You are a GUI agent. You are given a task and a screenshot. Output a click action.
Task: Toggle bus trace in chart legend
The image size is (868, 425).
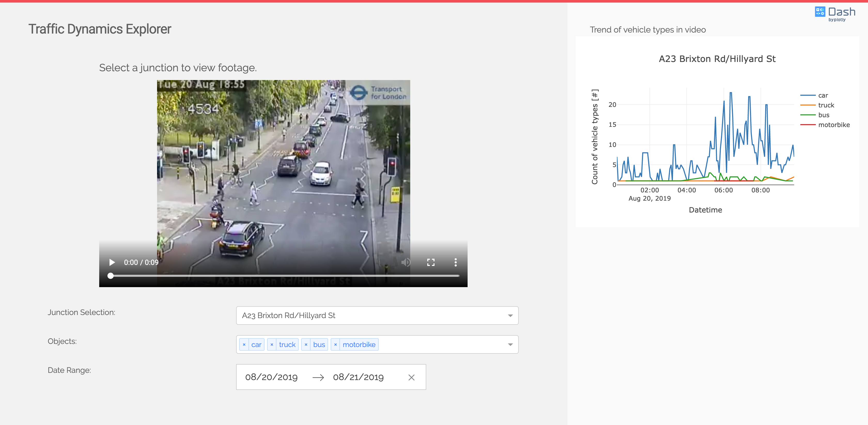(x=823, y=115)
